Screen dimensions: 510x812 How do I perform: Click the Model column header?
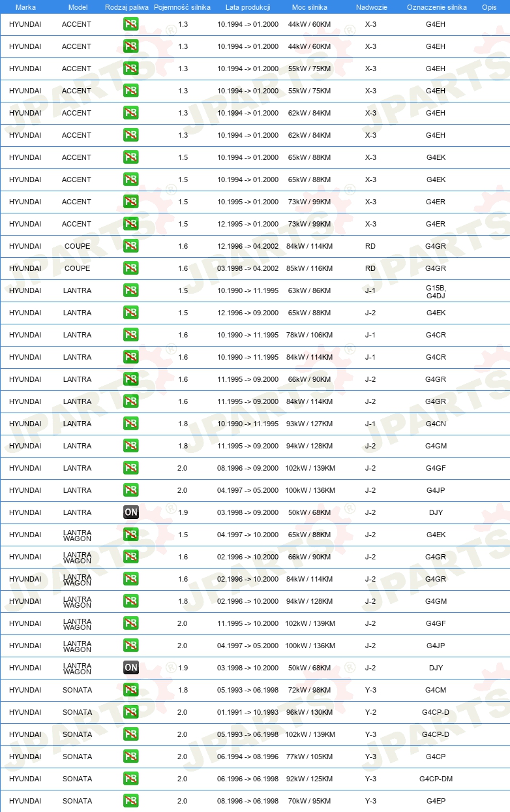pos(78,7)
